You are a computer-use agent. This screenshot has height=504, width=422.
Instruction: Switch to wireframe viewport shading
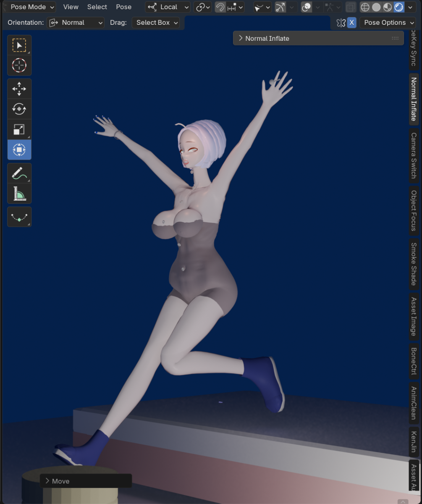[365, 7]
